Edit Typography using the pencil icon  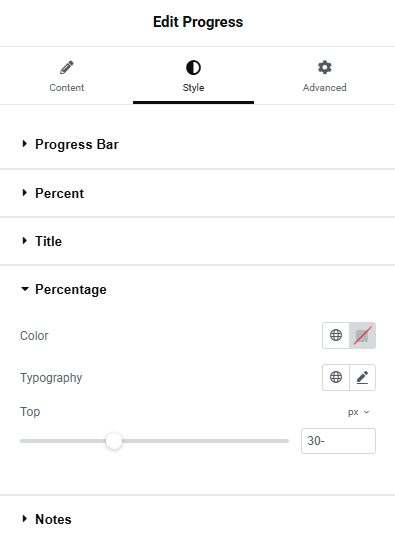tap(362, 377)
